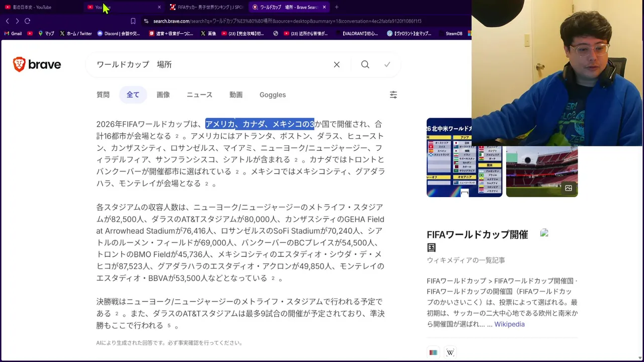The image size is (644, 362).
Task: Open the globe icon bookmark
Action: coord(276,34)
